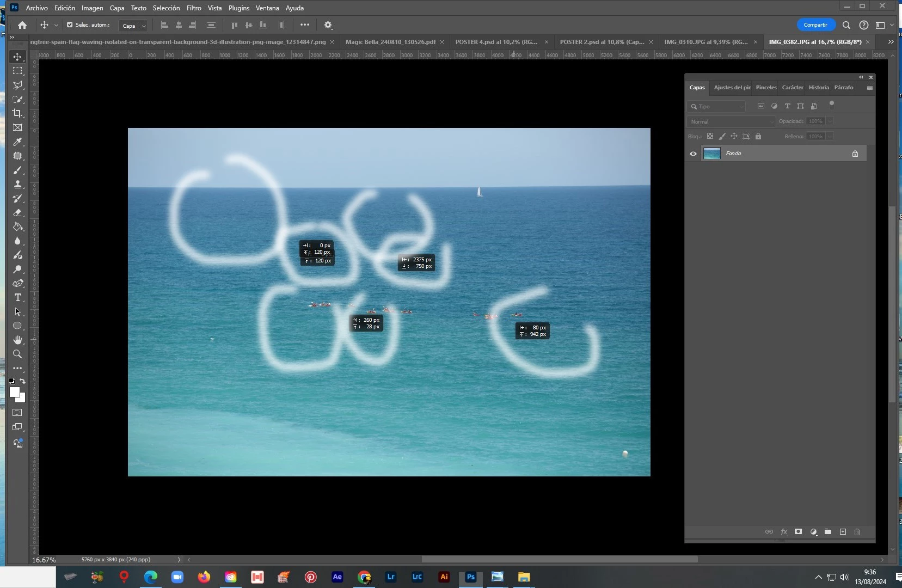Toggle the Selec. autom. checkbox

tap(70, 24)
